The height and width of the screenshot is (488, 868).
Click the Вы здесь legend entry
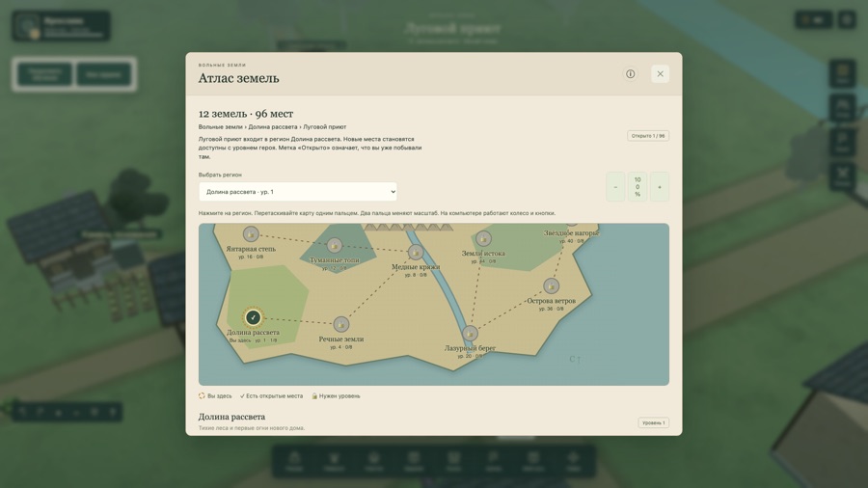(x=215, y=396)
